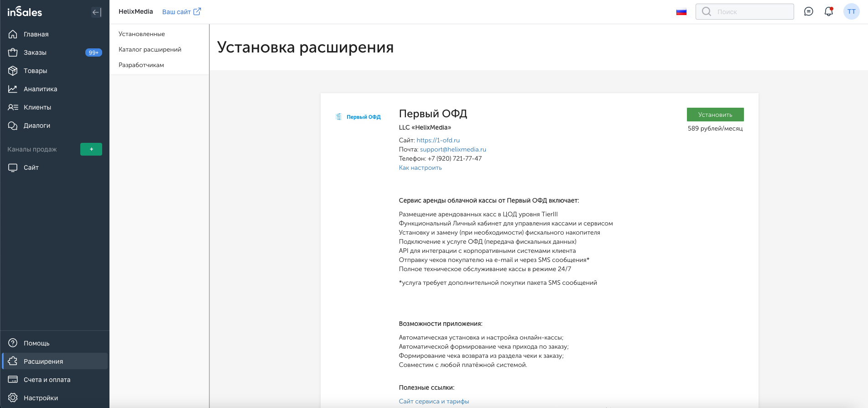Collapse the sidebar with the arrow icon

pyautogui.click(x=97, y=12)
